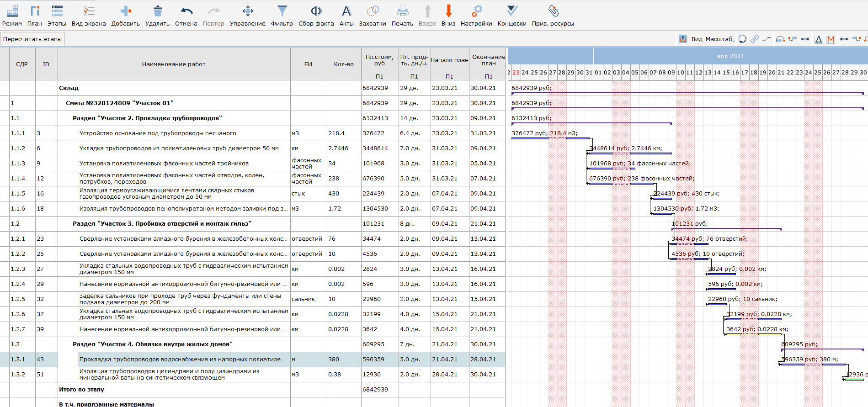Open the Этапы toolbar tool
868x407 pixels.
[57, 16]
